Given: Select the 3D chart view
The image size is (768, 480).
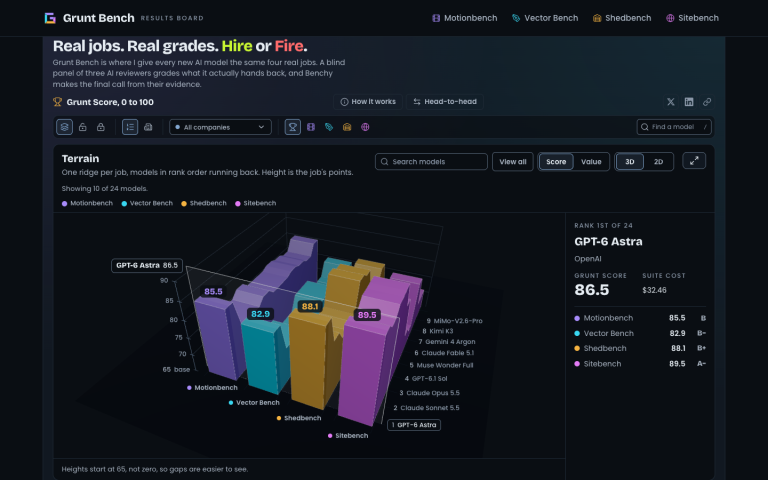Looking at the screenshot, I should pos(629,162).
